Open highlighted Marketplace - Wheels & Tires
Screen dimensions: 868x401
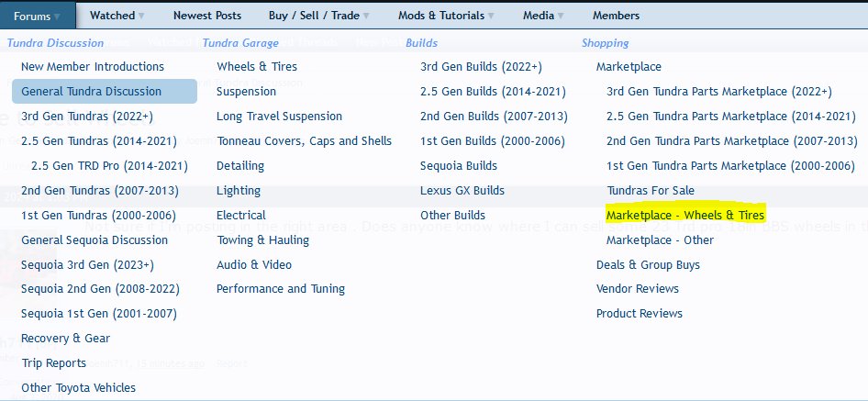pos(685,215)
